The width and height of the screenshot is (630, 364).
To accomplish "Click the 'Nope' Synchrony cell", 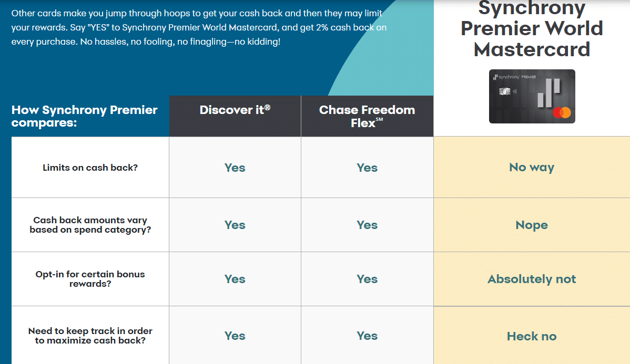I will [x=532, y=225].
